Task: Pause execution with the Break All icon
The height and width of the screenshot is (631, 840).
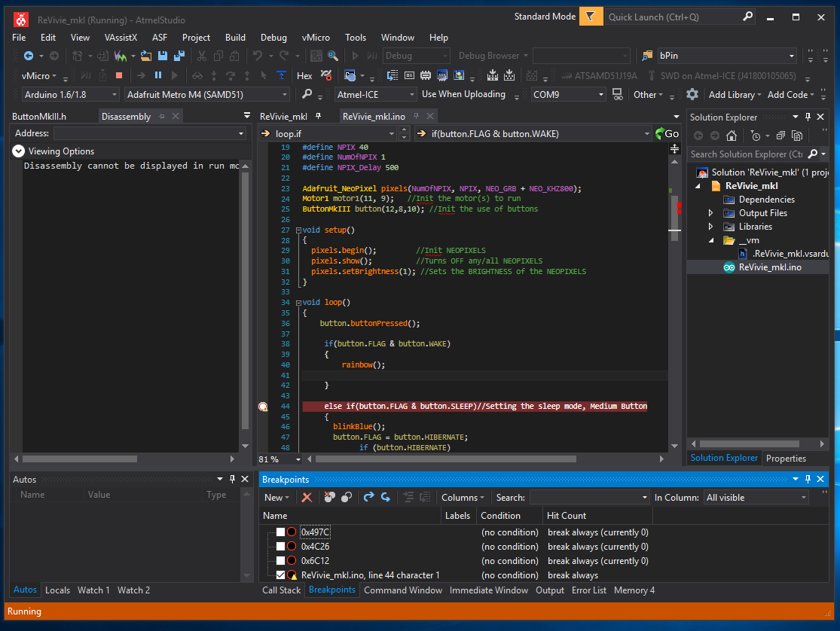Action: pos(158,75)
